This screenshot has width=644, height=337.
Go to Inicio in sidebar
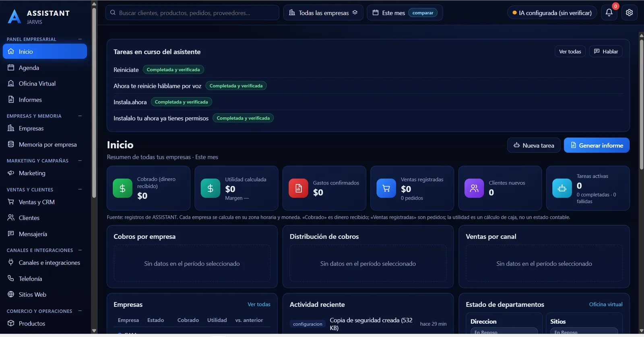pos(45,51)
